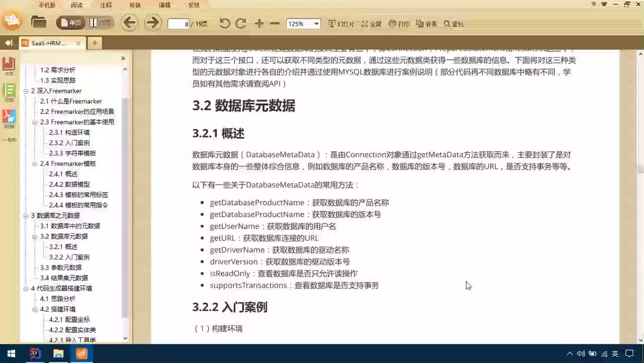644x363 pixels.
Task: Open the 编辑 menu
Action: 164,5
